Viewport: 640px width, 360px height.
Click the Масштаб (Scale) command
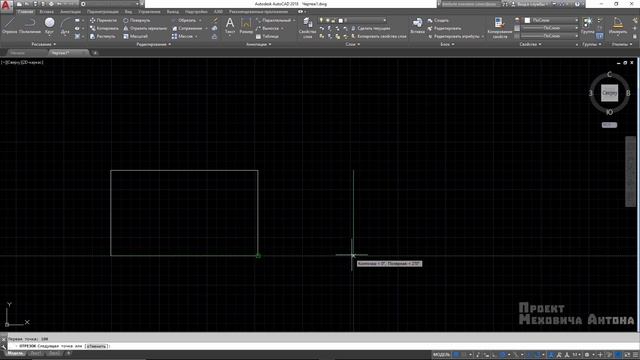point(135,36)
